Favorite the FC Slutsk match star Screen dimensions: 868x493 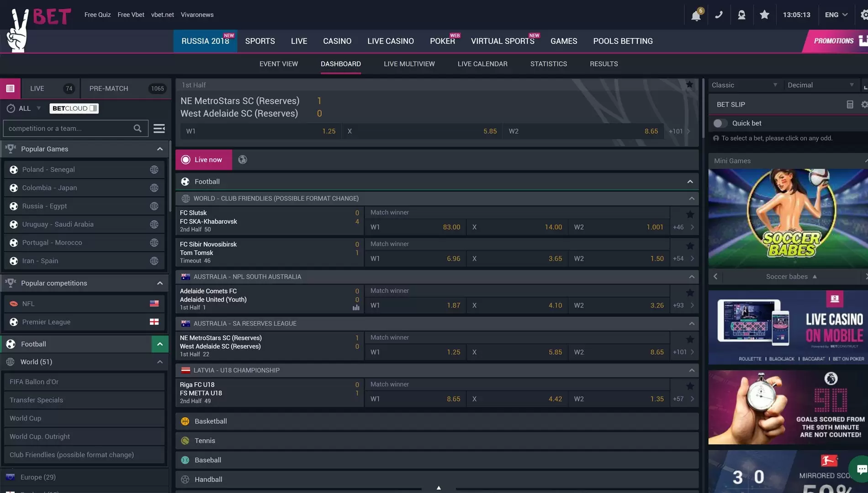[690, 214]
